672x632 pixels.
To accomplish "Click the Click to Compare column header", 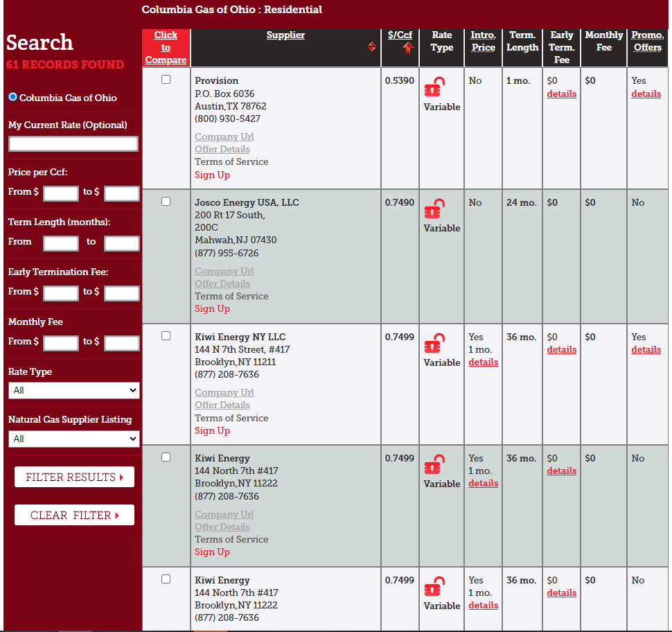I will [x=166, y=47].
